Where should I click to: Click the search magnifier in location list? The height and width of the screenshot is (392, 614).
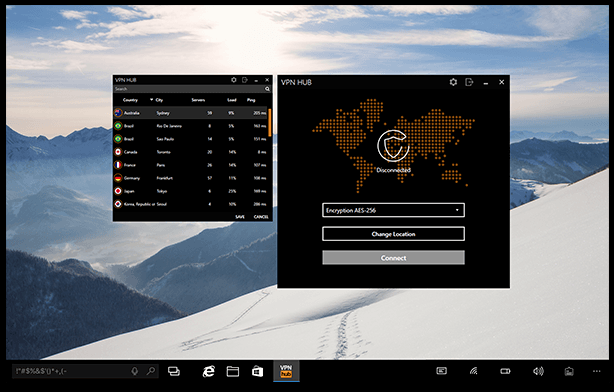coord(267,89)
